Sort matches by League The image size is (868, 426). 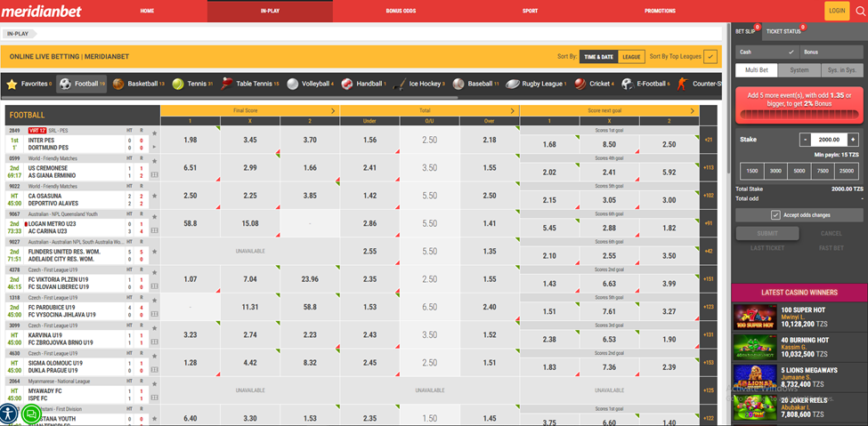point(631,56)
